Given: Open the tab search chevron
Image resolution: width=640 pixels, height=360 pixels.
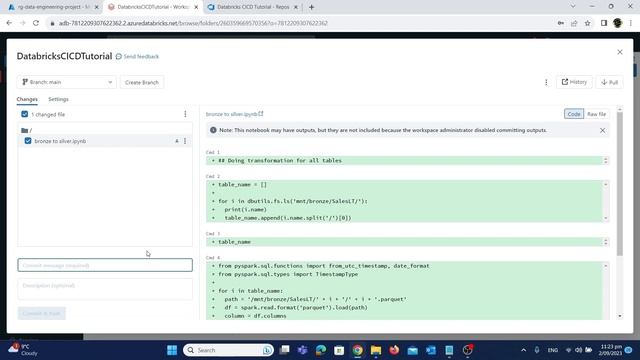Looking at the screenshot, I should pyautogui.click(x=573, y=7).
